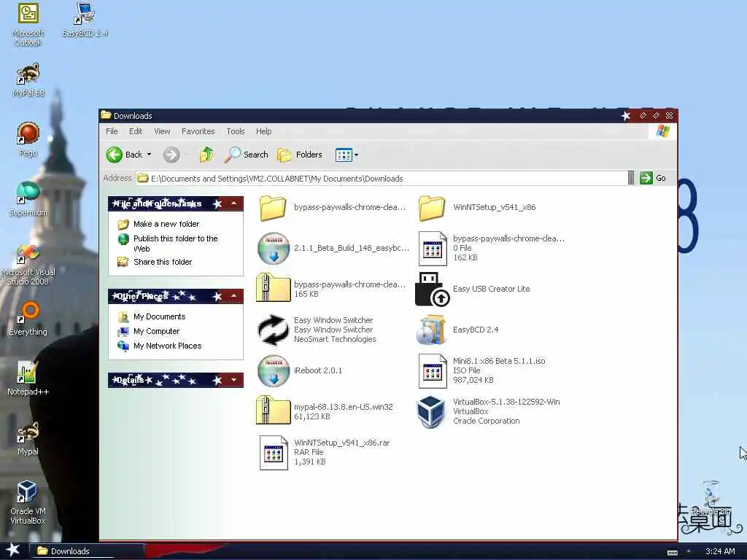Open MyPal 68 desktop icon

pos(28,80)
